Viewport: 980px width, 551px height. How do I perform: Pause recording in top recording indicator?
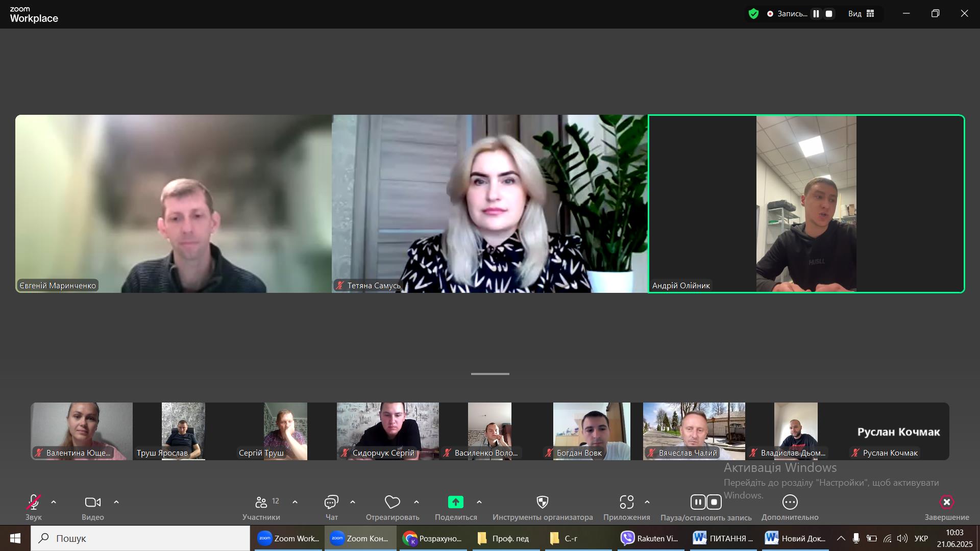tap(816, 14)
